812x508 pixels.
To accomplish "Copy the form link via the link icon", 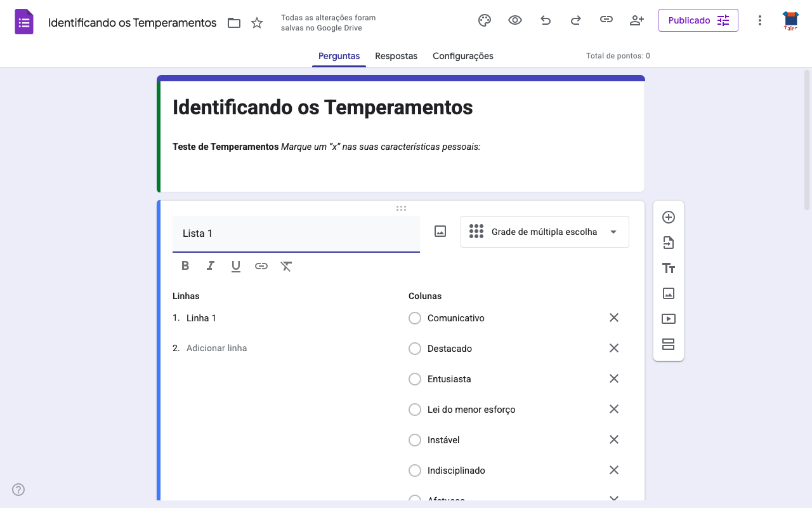I will 606,20.
